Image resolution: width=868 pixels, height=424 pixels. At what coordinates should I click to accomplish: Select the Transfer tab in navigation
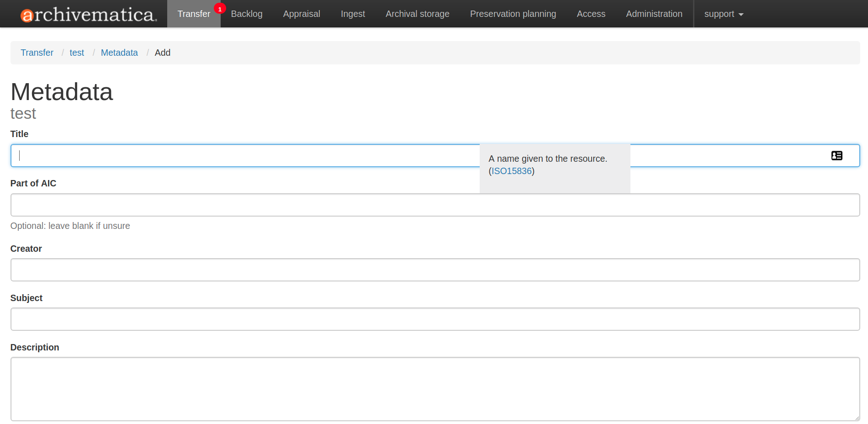pyautogui.click(x=194, y=14)
